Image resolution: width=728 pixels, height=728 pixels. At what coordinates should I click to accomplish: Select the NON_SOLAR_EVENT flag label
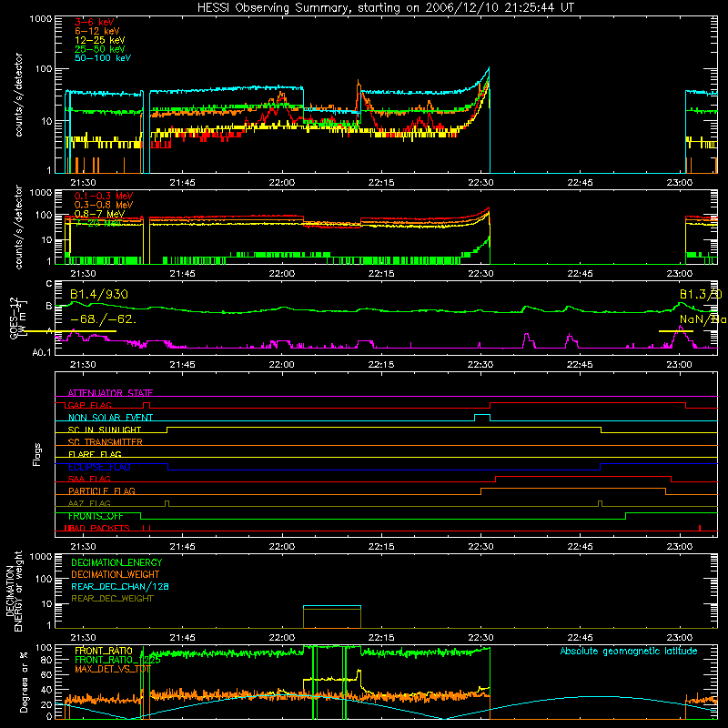point(110,418)
